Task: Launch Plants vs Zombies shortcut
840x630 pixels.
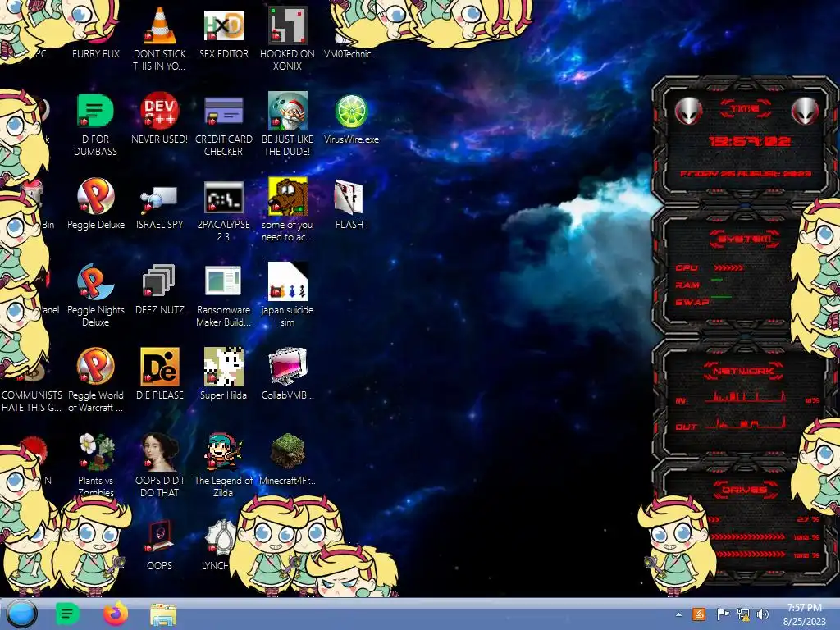Action: [x=95, y=451]
